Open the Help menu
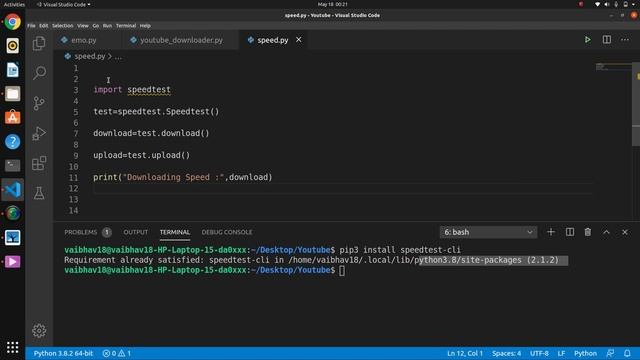The height and width of the screenshot is (360, 640). tap(145, 25)
